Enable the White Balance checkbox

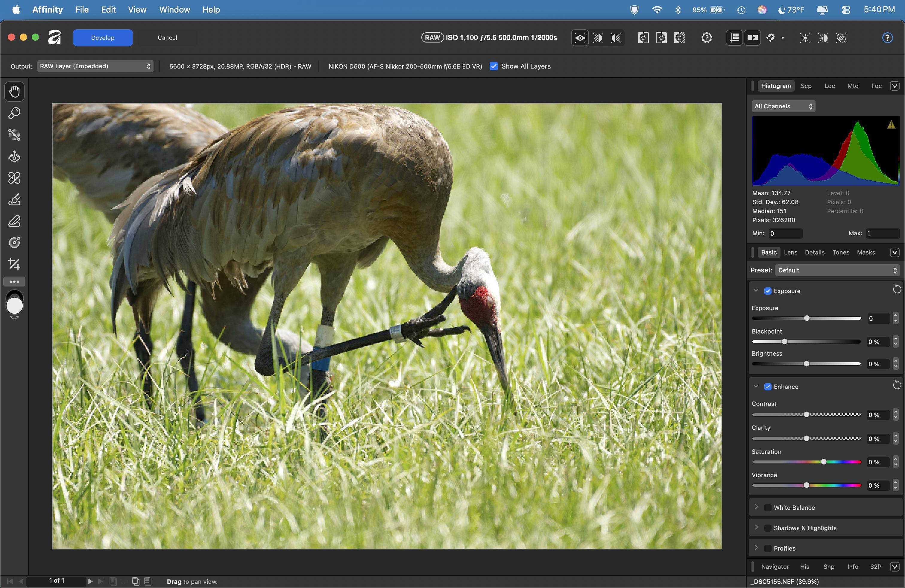[x=768, y=508]
